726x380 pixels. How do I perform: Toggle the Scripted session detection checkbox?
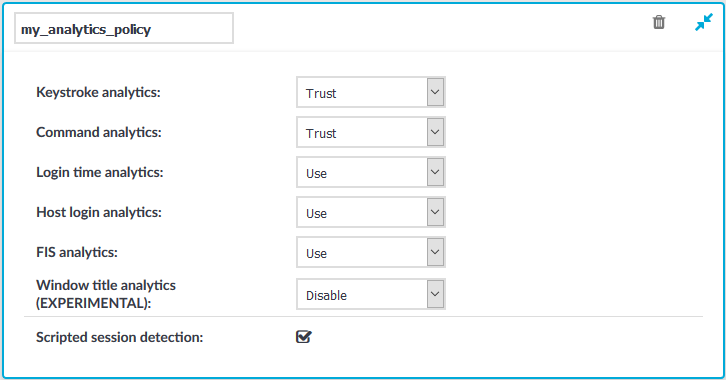(304, 336)
